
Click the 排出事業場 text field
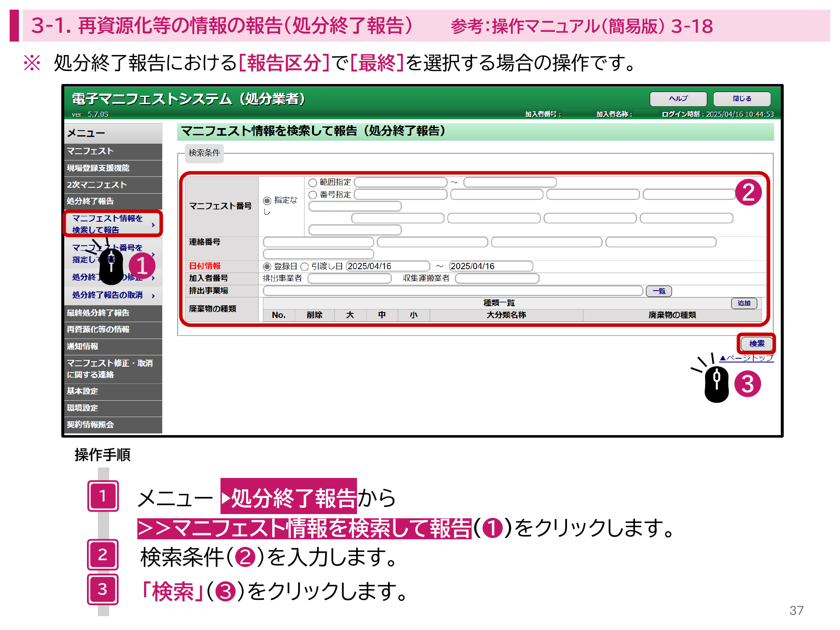coord(453,291)
